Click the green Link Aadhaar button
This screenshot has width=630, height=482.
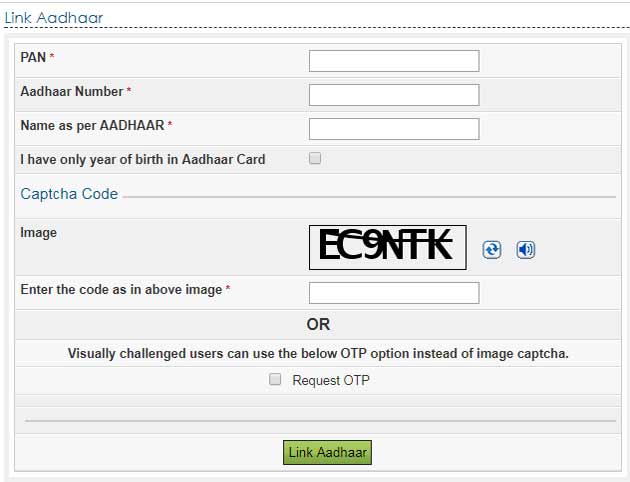(328, 453)
